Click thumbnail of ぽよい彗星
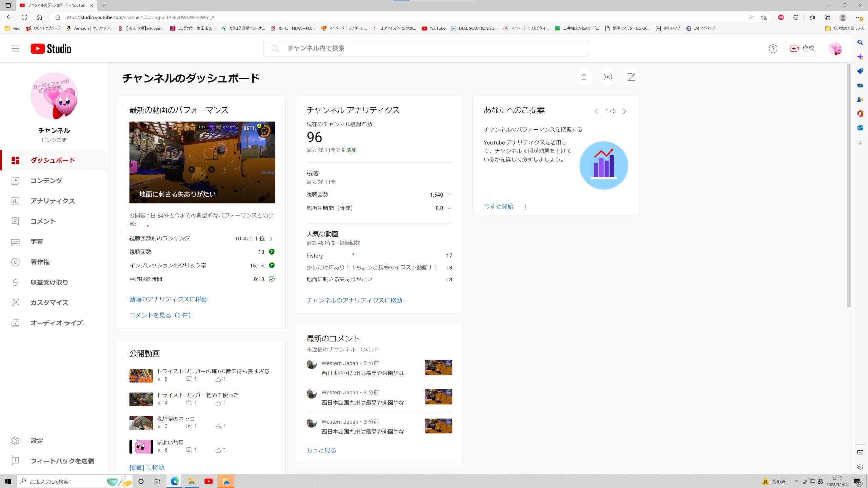868x488 pixels. (141, 447)
